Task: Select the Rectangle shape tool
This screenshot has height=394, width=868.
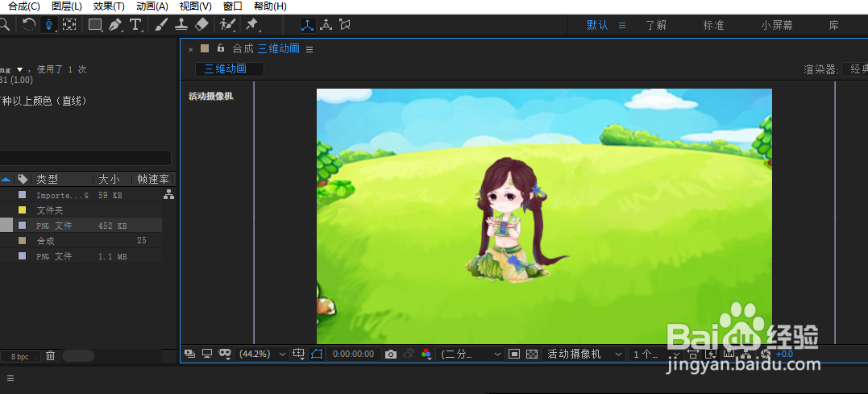Action: pyautogui.click(x=95, y=25)
